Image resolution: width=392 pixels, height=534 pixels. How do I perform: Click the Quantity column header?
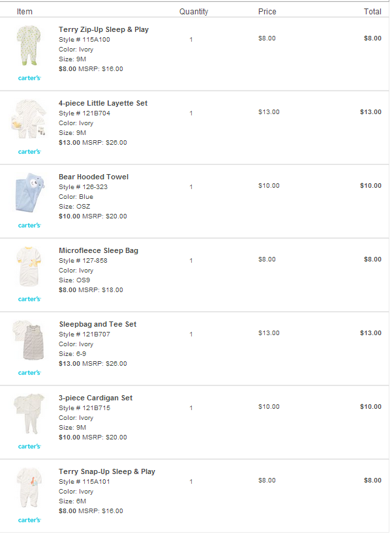pos(194,12)
